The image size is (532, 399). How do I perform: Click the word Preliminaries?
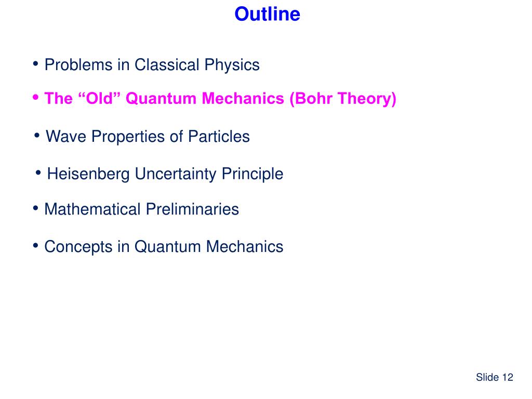[192, 209]
